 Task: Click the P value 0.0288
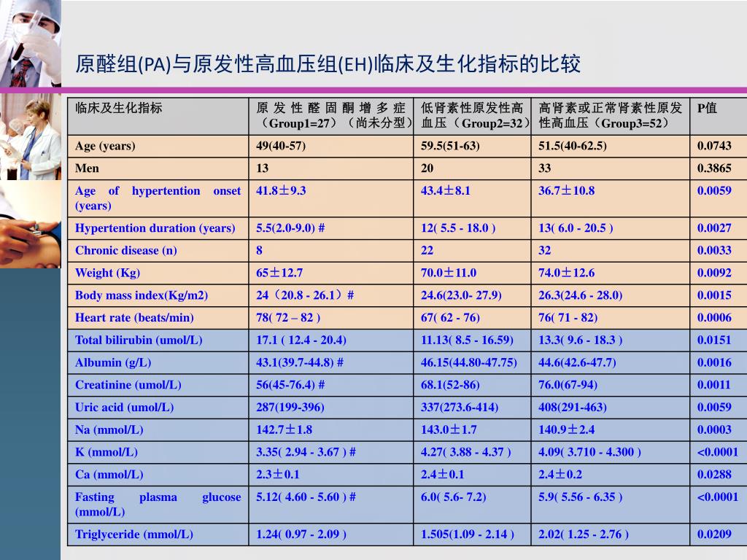coord(714,474)
